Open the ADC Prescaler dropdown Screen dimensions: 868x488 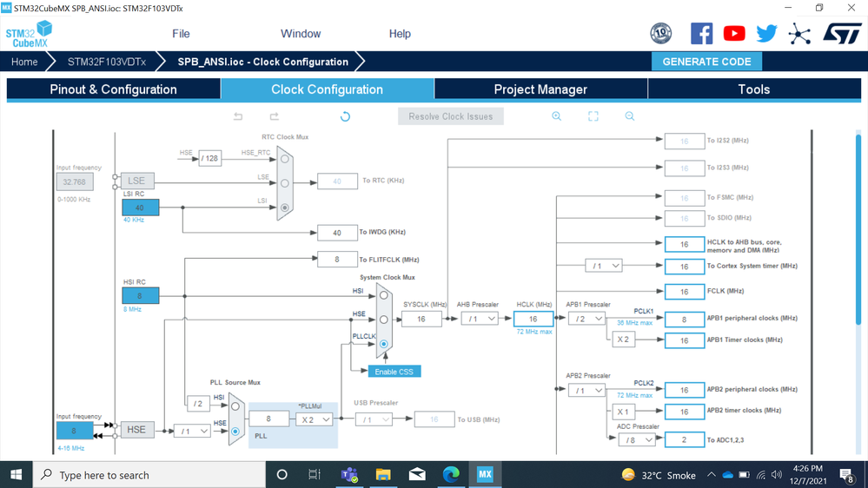pyautogui.click(x=637, y=440)
